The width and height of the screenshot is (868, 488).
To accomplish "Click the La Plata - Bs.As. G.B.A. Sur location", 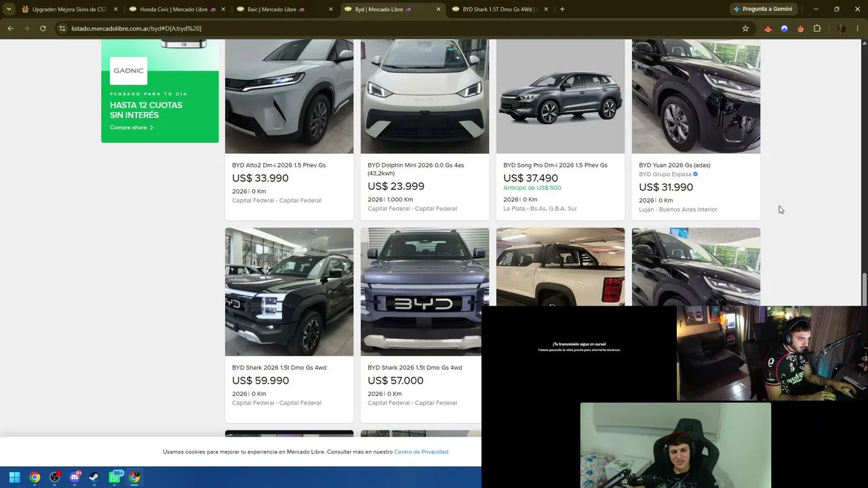I will 540,209.
